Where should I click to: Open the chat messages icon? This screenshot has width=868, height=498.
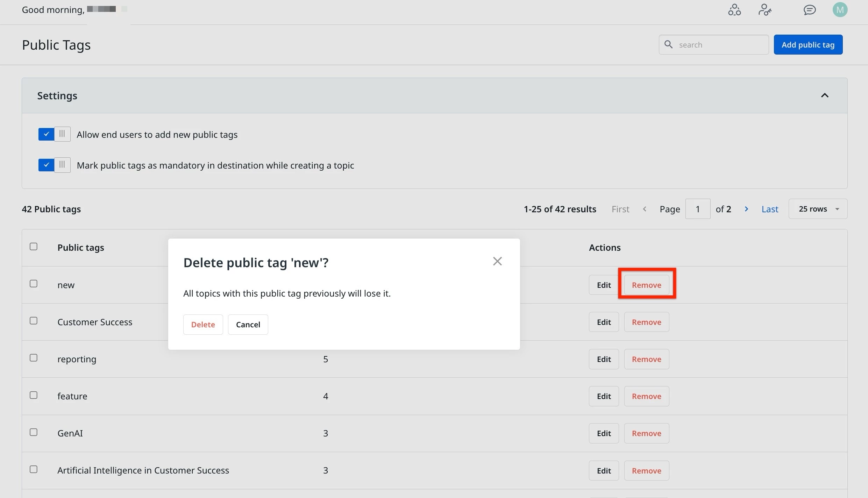pos(809,10)
